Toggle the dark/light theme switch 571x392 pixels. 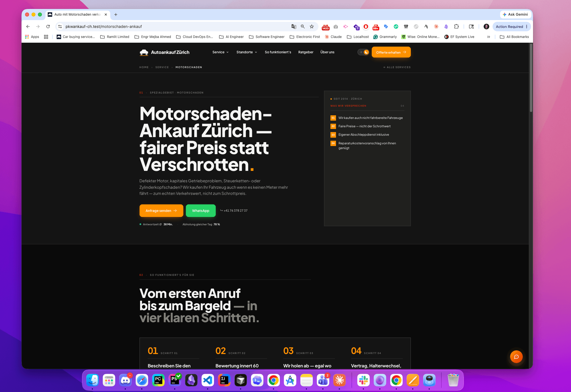click(363, 52)
